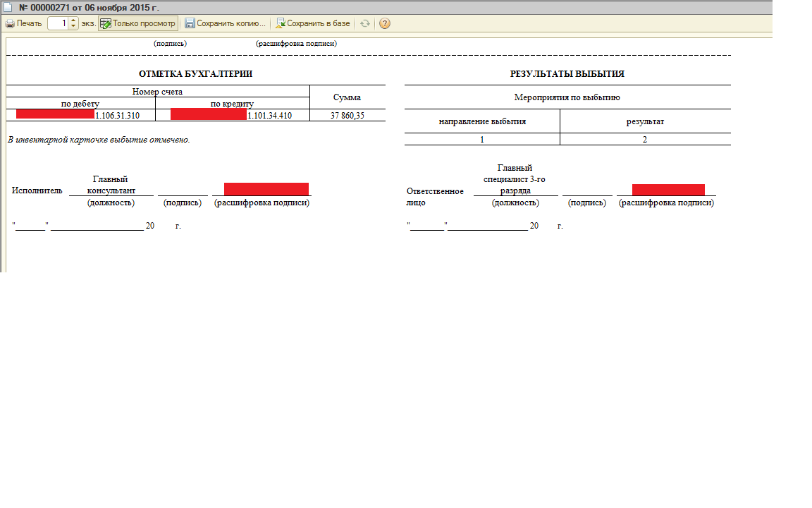Select the window title № 00000271 от 06 ноября 2015
This screenshot has width=812, height=508.
89,8
